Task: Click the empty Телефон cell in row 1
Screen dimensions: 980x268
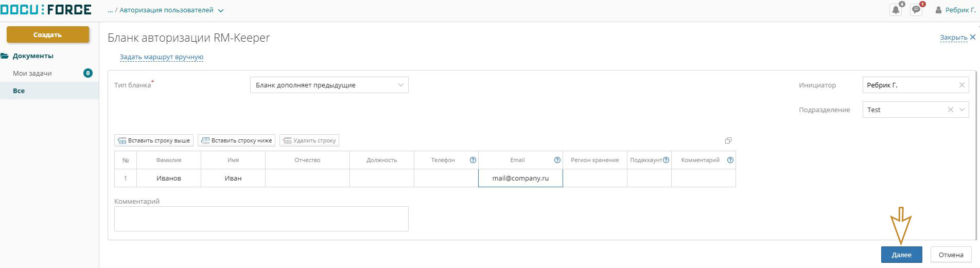Action: click(446, 178)
